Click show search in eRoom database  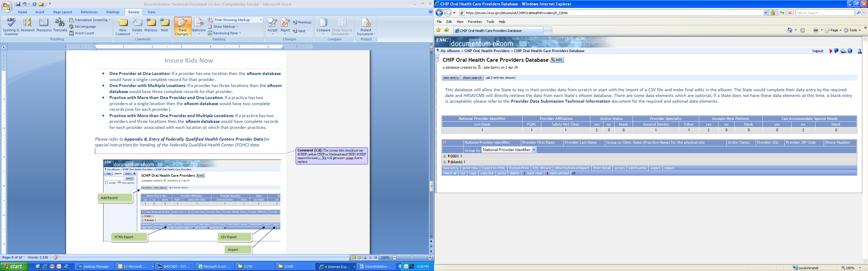coord(472,78)
